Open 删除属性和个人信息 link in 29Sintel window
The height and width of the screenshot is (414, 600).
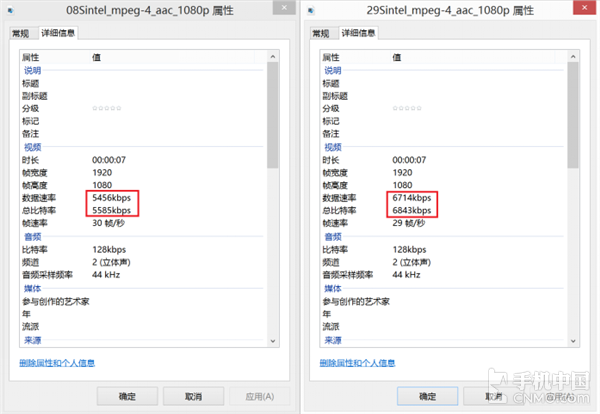pos(357,363)
